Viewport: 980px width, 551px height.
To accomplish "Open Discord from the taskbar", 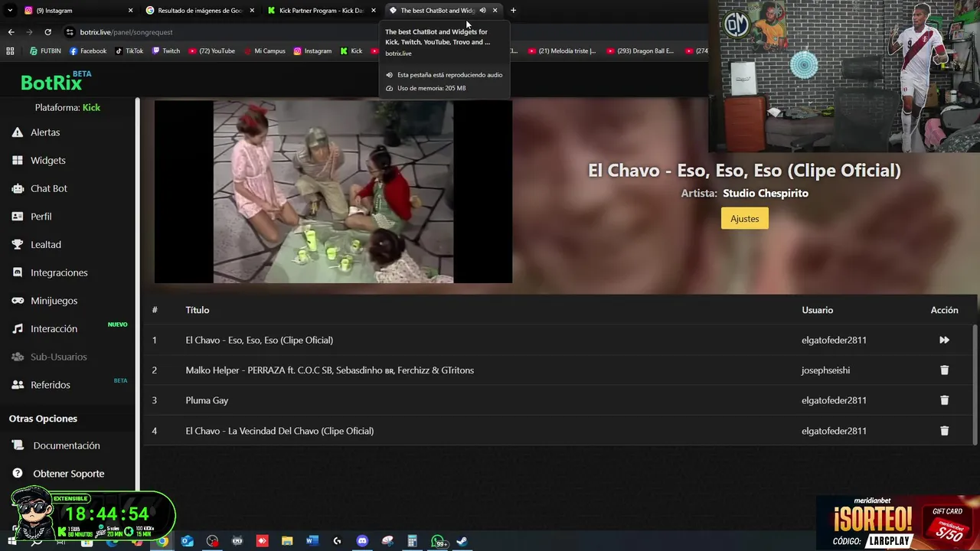I will 362,541.
